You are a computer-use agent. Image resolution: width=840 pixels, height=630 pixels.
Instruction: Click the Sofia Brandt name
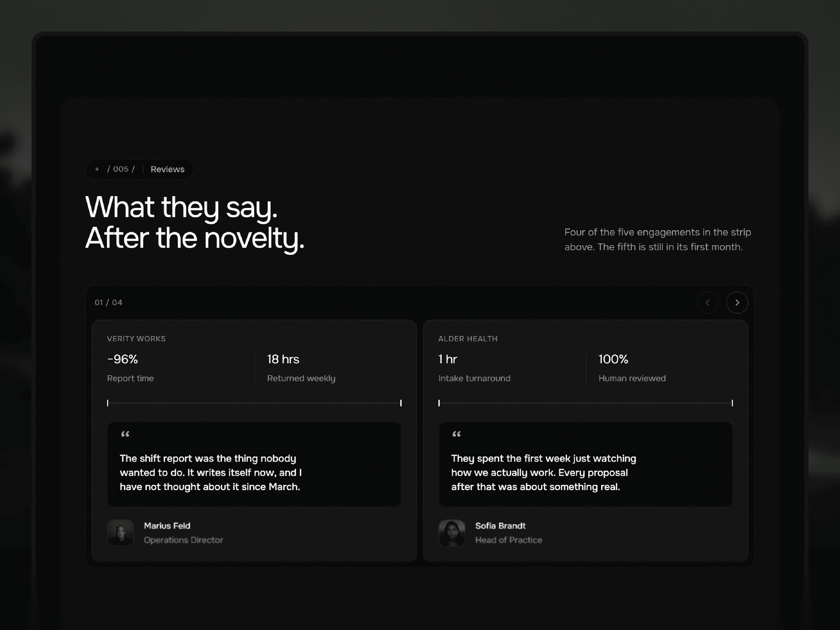pos(500,526)
